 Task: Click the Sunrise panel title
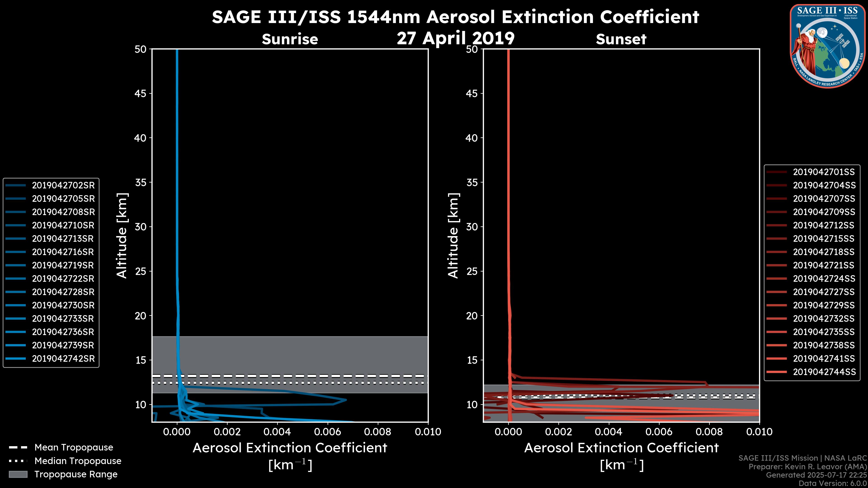pyautogui.click(x=290, y=39)
